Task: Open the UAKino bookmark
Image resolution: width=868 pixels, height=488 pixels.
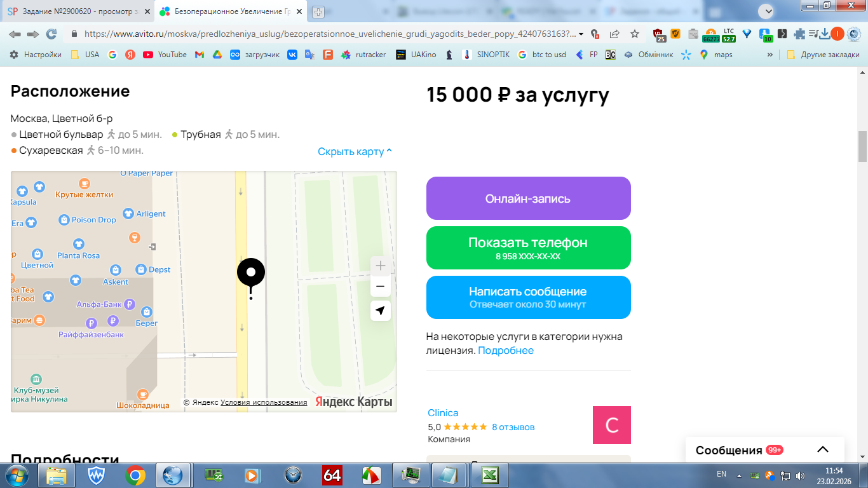Action: click(x=416, y=55)
